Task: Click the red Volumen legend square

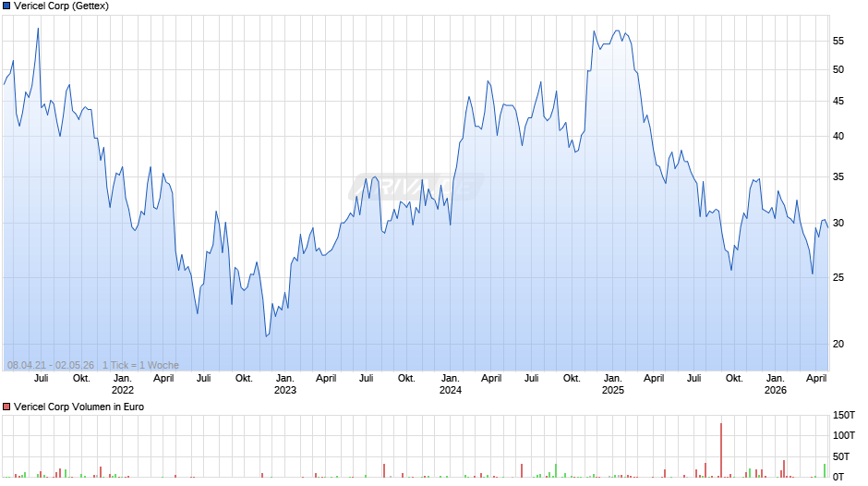Action: point(6,407)
